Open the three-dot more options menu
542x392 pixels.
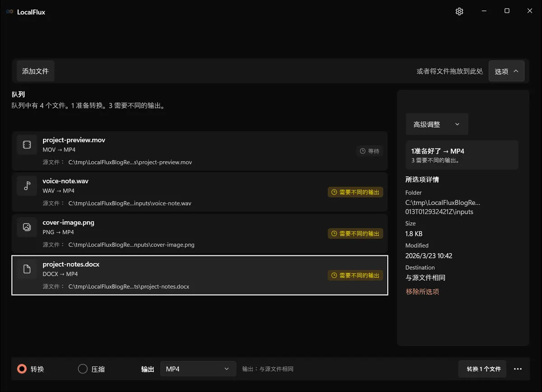518,369
